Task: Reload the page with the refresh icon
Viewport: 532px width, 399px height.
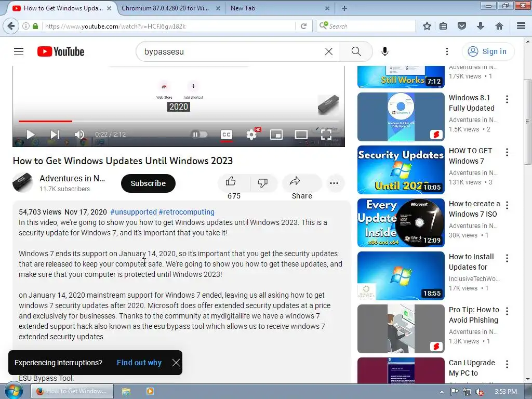Action: (303, 26)
